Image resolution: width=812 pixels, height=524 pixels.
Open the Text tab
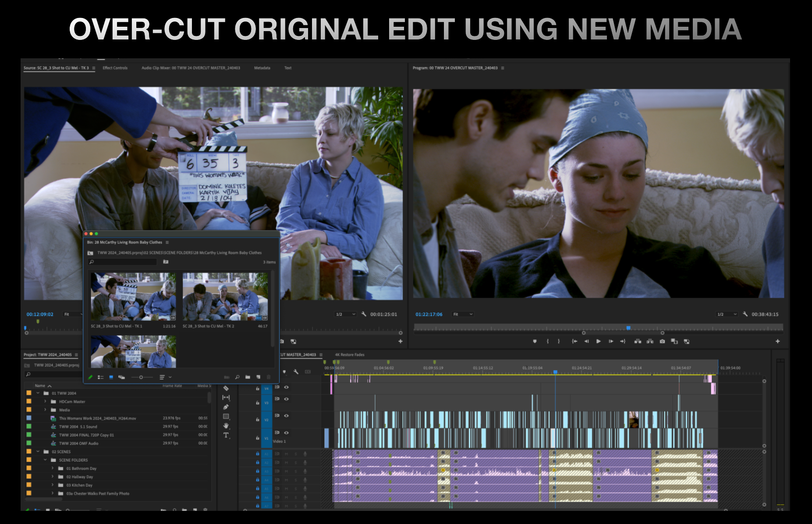(x=287, y=68)
